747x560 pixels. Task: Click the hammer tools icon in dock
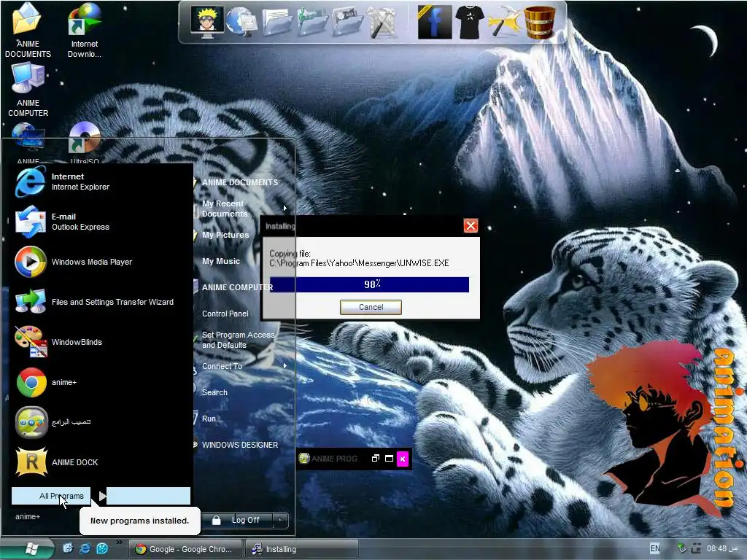(x=504, y=22)
